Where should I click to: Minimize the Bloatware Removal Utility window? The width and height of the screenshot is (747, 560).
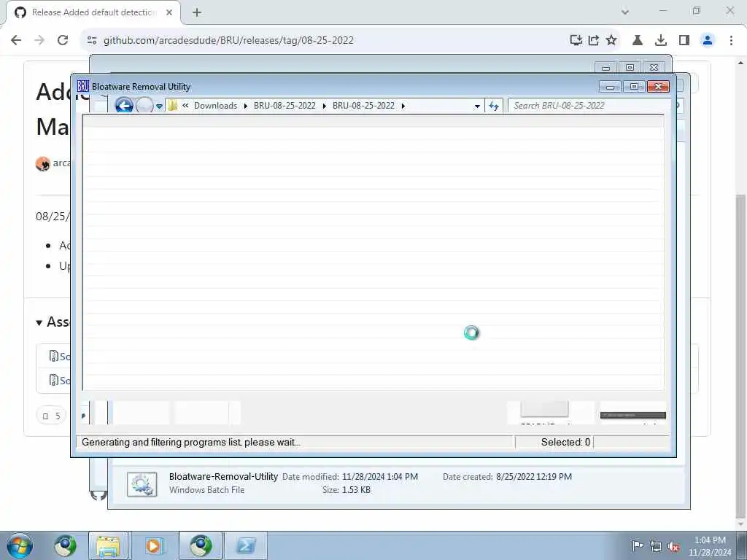point(610,86)
